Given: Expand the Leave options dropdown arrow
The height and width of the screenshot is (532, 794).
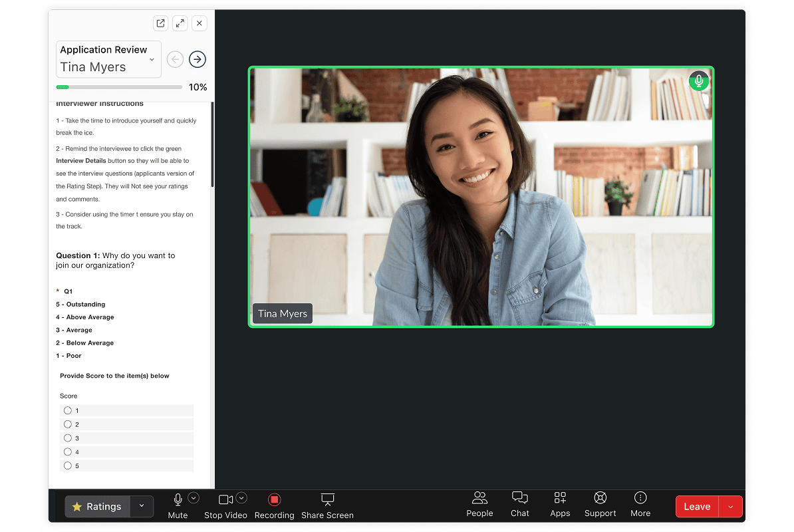Looking at the screenshot, I should (x=731, y=506).
